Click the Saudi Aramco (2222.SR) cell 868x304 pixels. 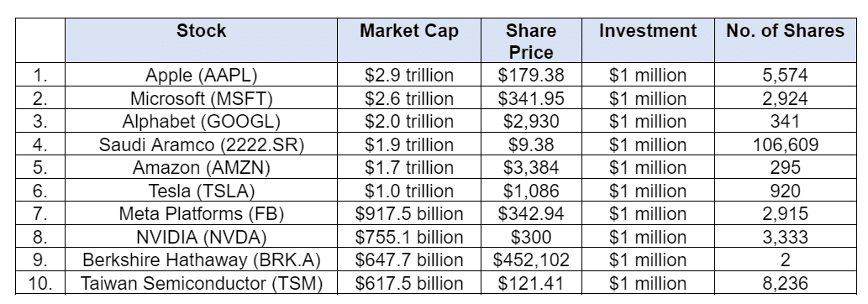pos(201,144)
